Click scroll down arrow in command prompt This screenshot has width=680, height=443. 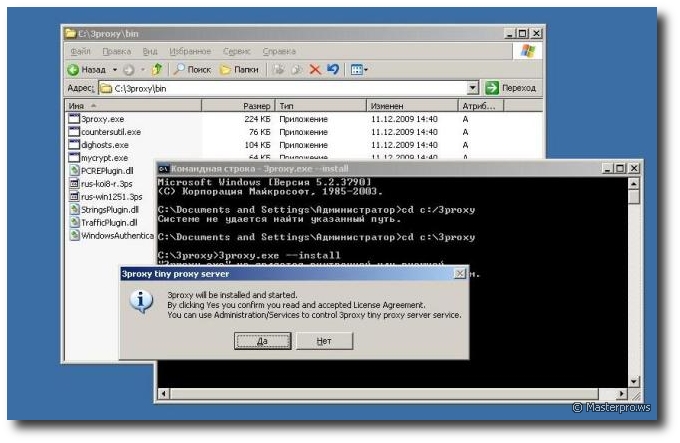[x=634, y=381]
